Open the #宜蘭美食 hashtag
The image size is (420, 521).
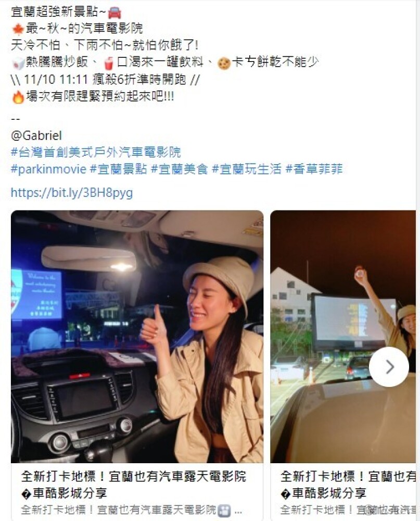pyautogui.click(x=179, y=169)
